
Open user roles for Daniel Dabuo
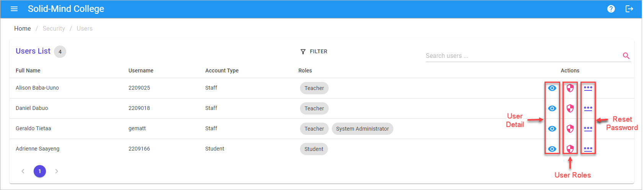pos(570,108)
